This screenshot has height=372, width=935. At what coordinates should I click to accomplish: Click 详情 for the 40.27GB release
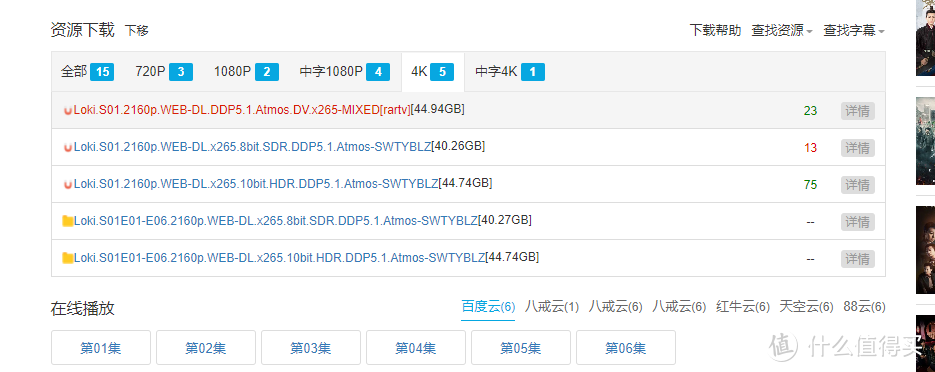pos(858,222)
